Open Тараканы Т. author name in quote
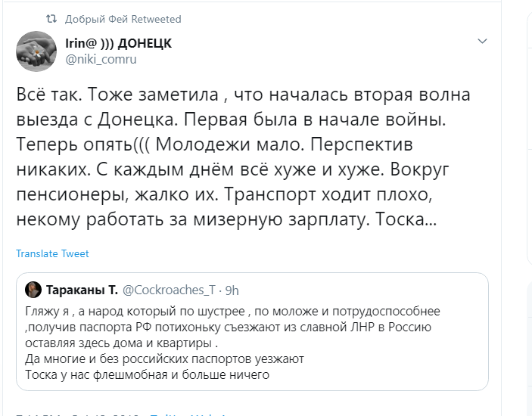 point(80,290)
